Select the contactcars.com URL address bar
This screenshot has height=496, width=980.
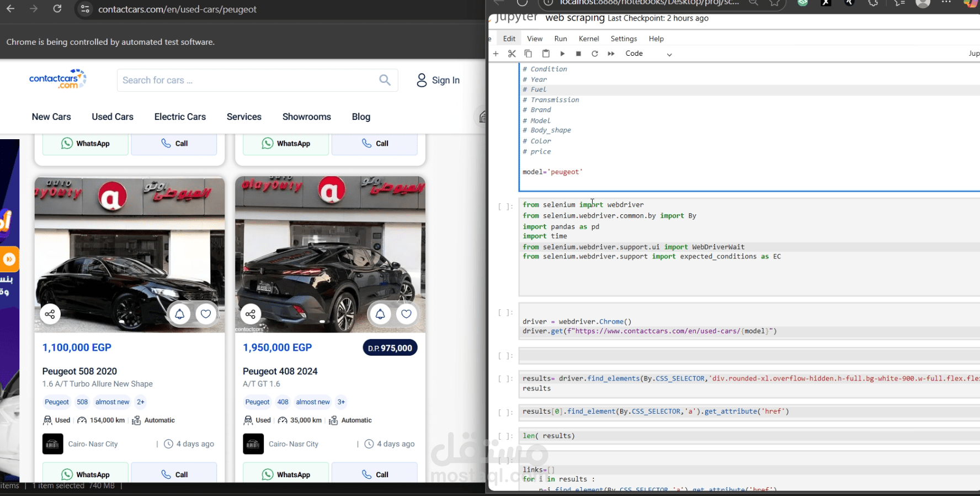click(177, 9)
